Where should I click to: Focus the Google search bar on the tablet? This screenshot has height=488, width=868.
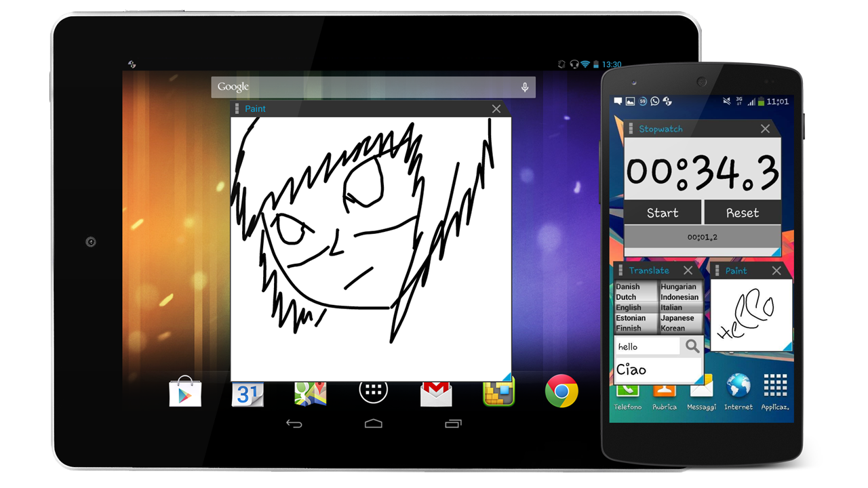point(373,87)
